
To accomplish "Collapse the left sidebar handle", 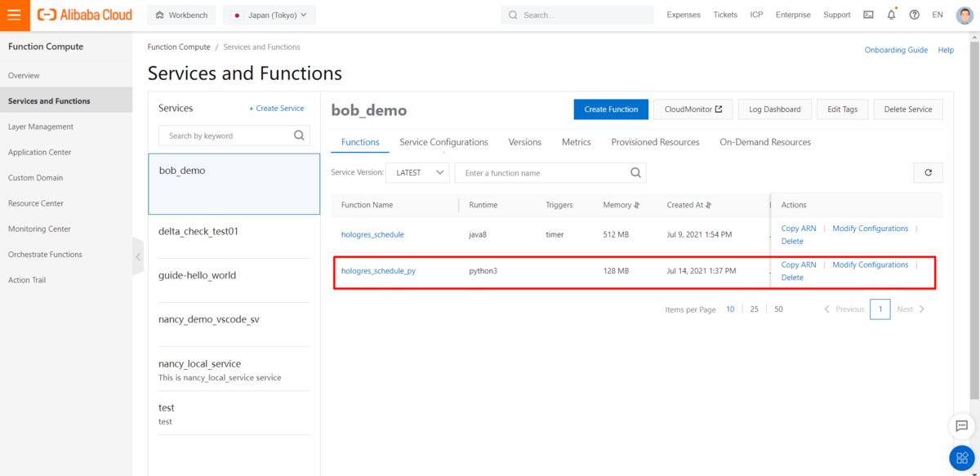I will 138,256.
